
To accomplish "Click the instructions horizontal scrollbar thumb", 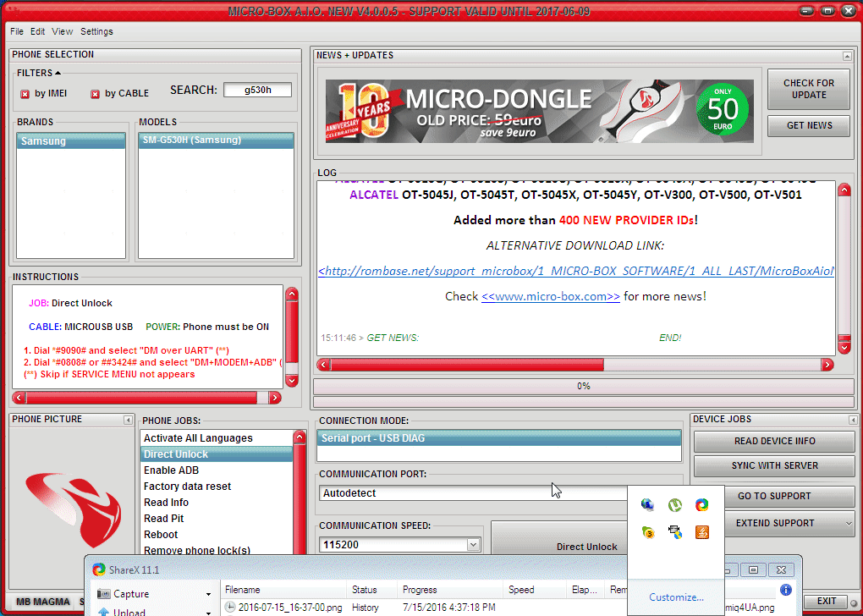I will click(x=141, y=398).
